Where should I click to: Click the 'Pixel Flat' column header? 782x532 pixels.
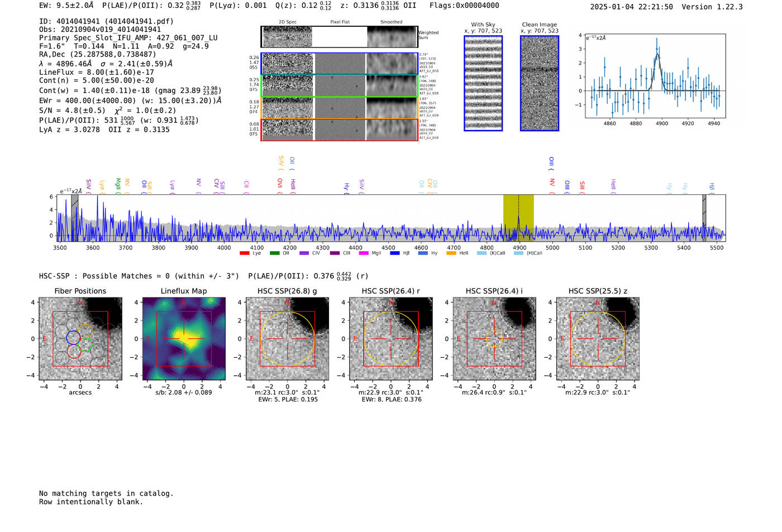click(340, 22)
